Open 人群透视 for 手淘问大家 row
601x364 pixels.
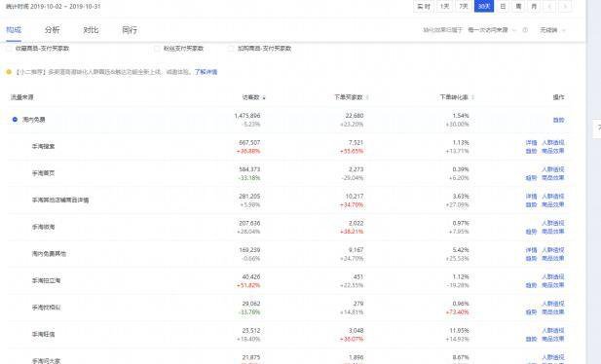pyautogui.click(x=552, y=357)
